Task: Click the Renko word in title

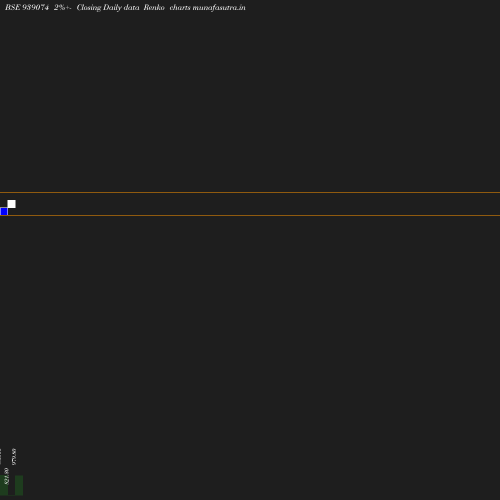Action: coord(154,7)
